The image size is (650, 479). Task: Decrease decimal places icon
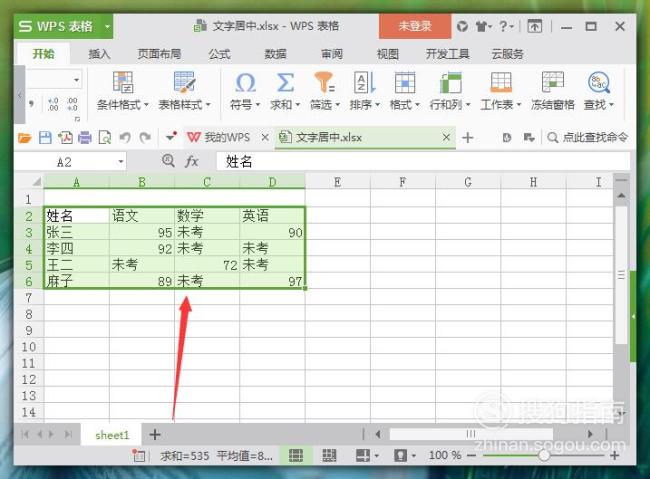click(72, 104)
